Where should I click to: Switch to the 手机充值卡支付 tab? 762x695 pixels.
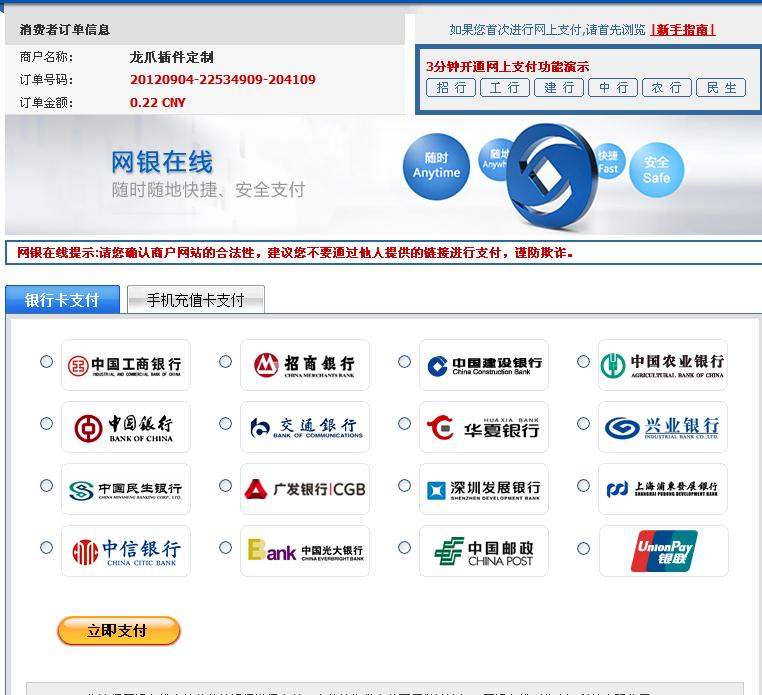tap(196, 299)
